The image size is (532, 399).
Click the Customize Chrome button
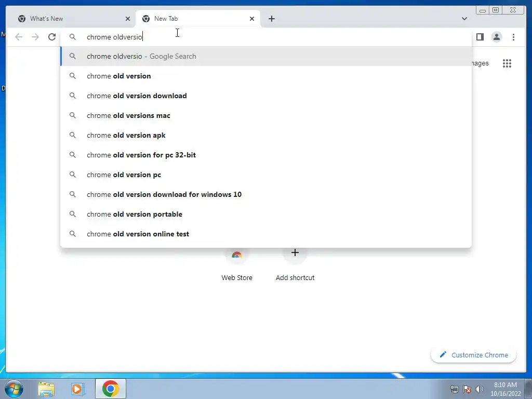[473, 355]
